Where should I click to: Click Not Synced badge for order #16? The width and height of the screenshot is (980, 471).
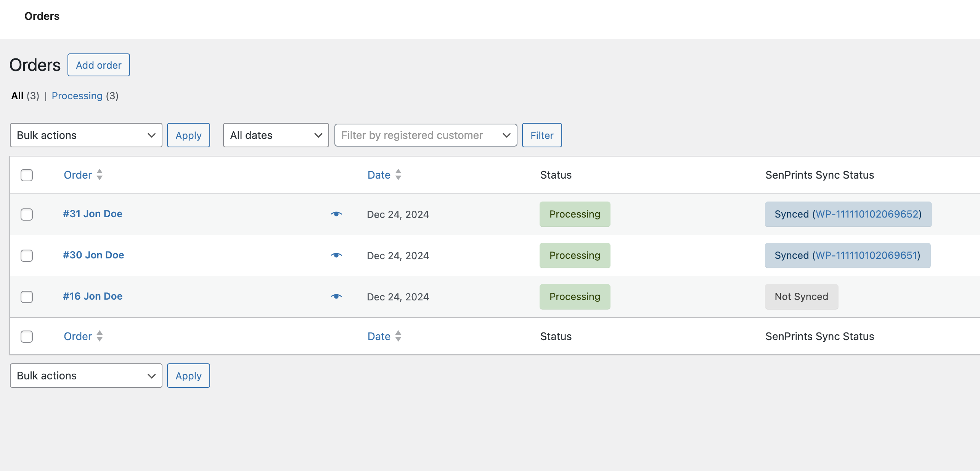pyautogui.click(x=802, y=297)
